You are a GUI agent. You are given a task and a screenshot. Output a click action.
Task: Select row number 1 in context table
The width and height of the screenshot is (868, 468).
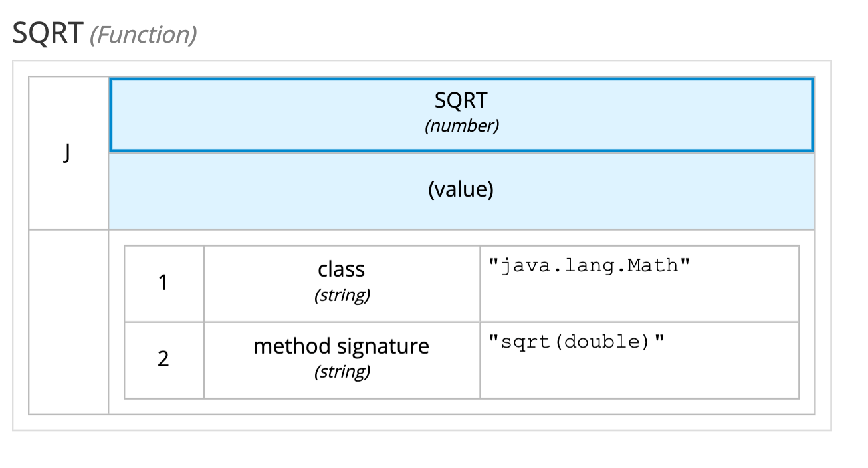click(164, 284)
